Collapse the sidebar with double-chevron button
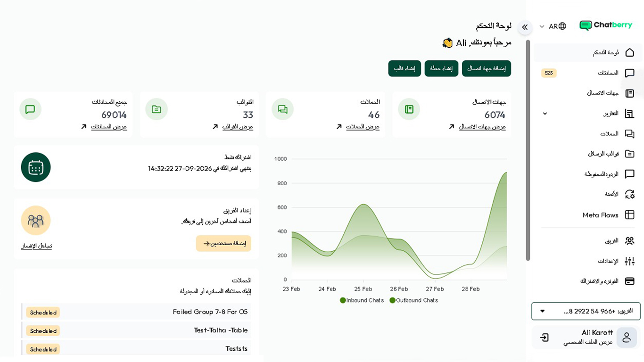The height and width of the screenshot is (362, 644). (525, 27)
